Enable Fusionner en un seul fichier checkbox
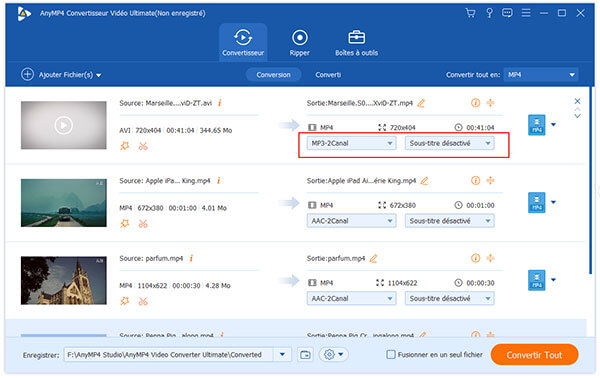 click(391, 355)
